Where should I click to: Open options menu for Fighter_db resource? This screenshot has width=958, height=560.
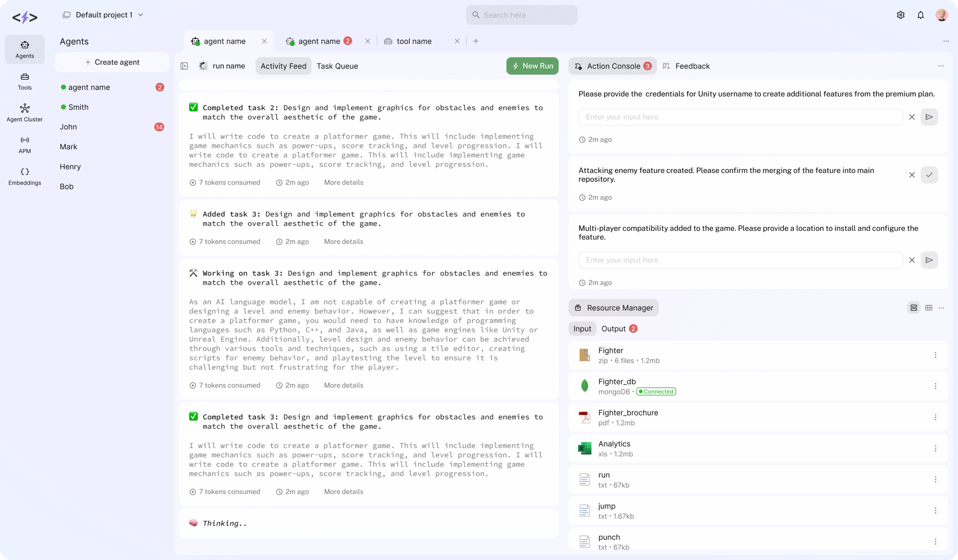(x=935, y=386)
